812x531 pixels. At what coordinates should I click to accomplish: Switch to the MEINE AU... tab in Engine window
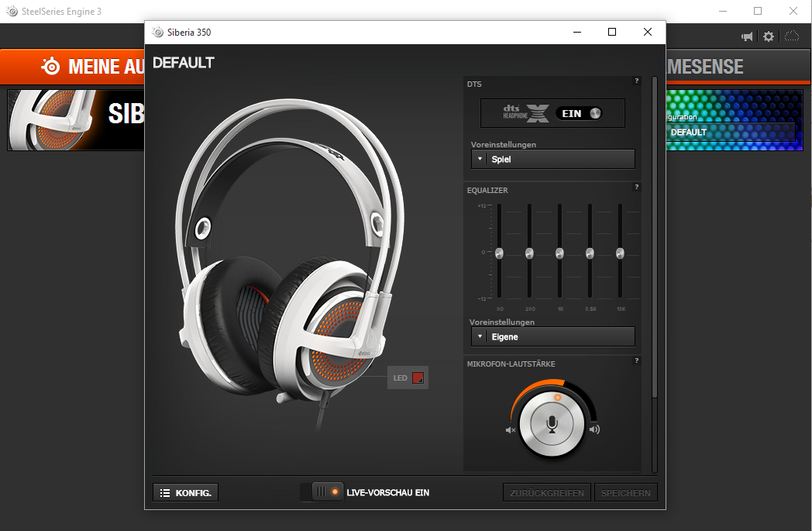pyautogui.click(x=73, y=67)
